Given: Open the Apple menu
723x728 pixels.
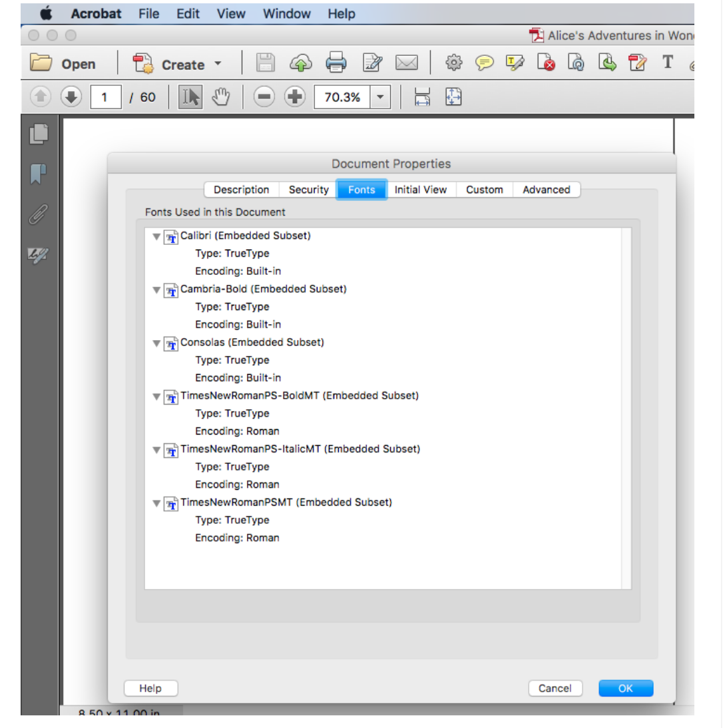Looking at the screenshot, I should [x=45, y=13].
